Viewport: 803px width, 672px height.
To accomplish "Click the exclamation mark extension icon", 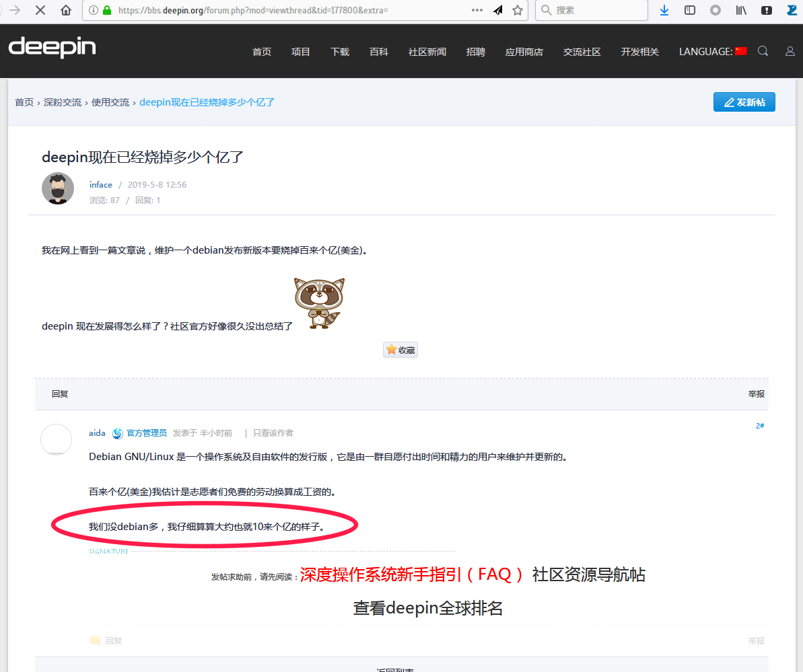I will tap(767, 10).
